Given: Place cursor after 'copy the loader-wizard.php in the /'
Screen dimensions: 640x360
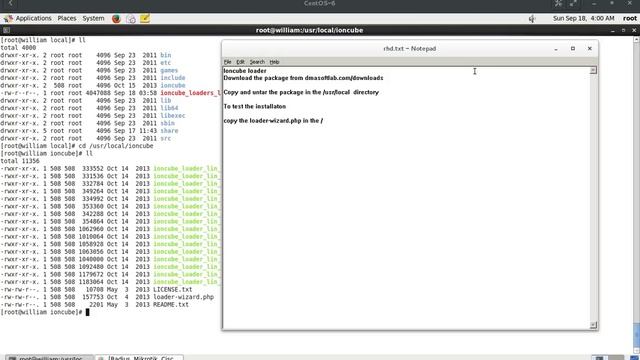Looking at the screenshot, I should point(324,121).
